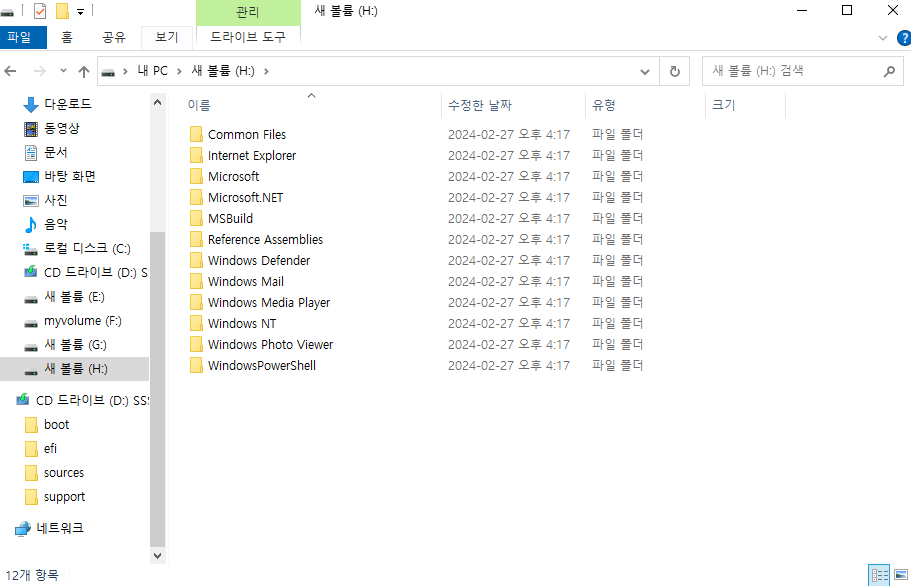The height and width of the screenshot is (586, 911).
Task: Open 네트워크 in the navigation pane
Action: pyautogui.click(x=60, y=528)
